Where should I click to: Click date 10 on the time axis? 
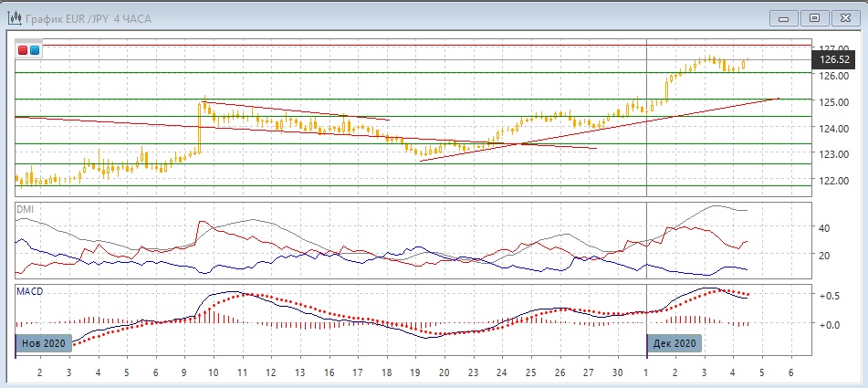coord(213,372)
